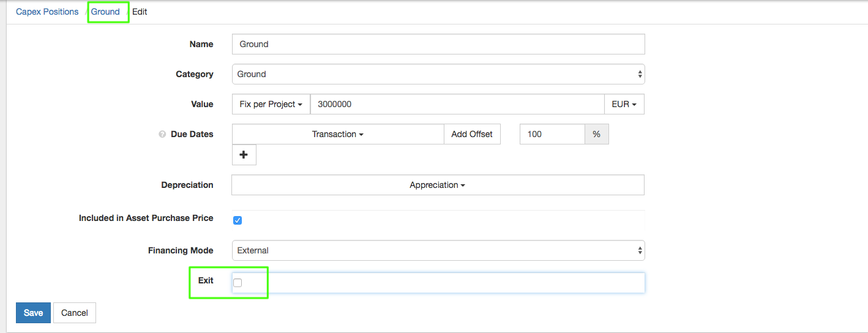The width and height of the screenshot is (868, 333).
Task: Enable the Exit checkbox
Action: point(238,283)
